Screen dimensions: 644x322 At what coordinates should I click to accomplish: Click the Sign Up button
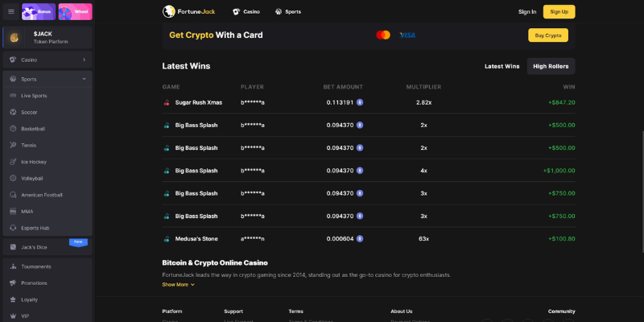coord(559,11)
